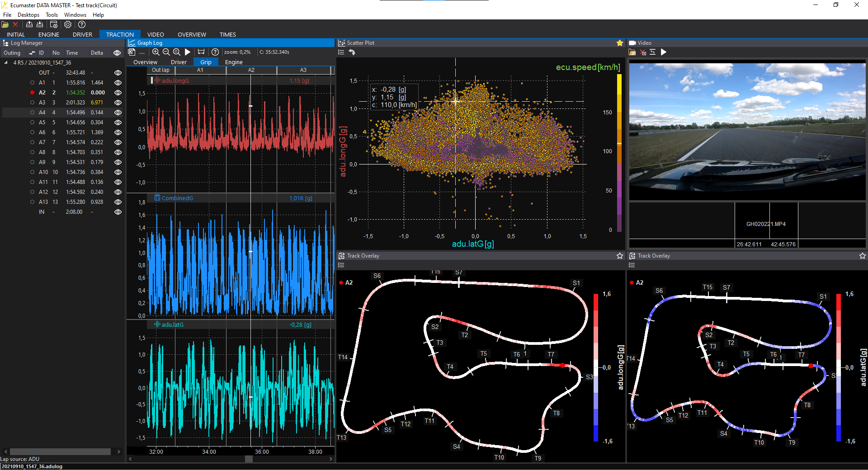Click the undo arrow in Scatter Plot
868x470 pixels.
[352, 52]
